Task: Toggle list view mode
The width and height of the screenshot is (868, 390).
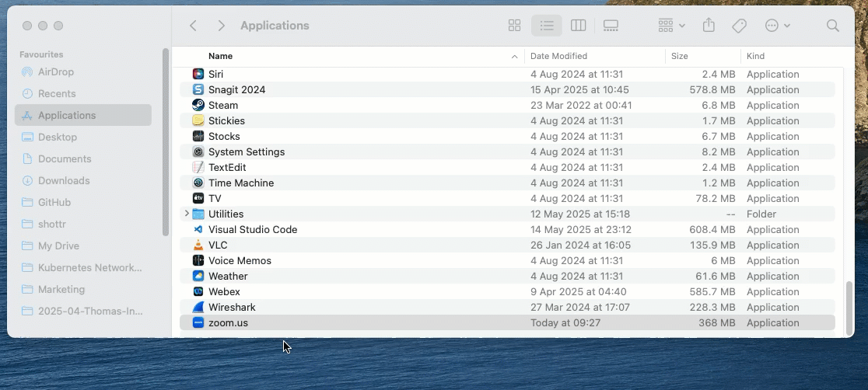Action: pos(546,26)
